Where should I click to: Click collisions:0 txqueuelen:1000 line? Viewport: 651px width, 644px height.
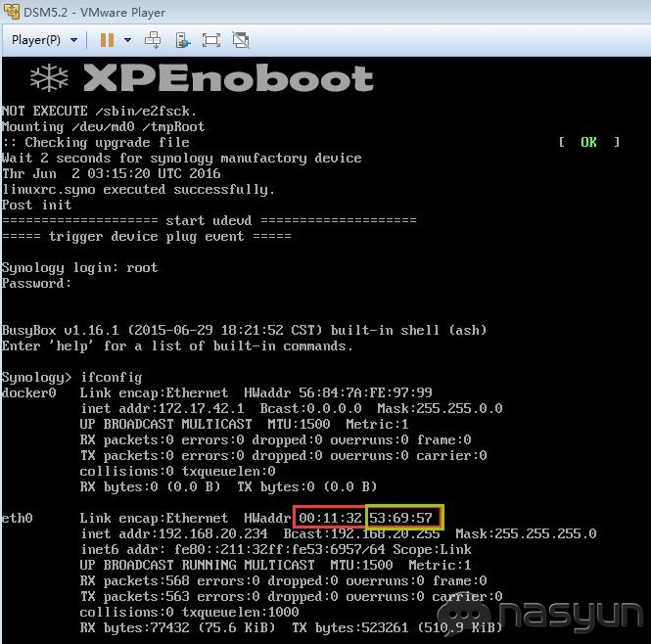pos(189,612)
